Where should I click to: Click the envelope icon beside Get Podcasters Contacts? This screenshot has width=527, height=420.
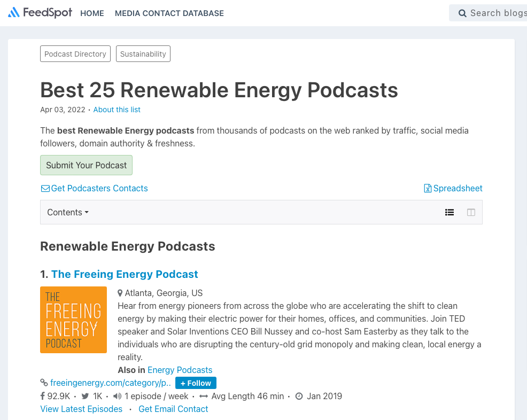[x=45, y=189]
